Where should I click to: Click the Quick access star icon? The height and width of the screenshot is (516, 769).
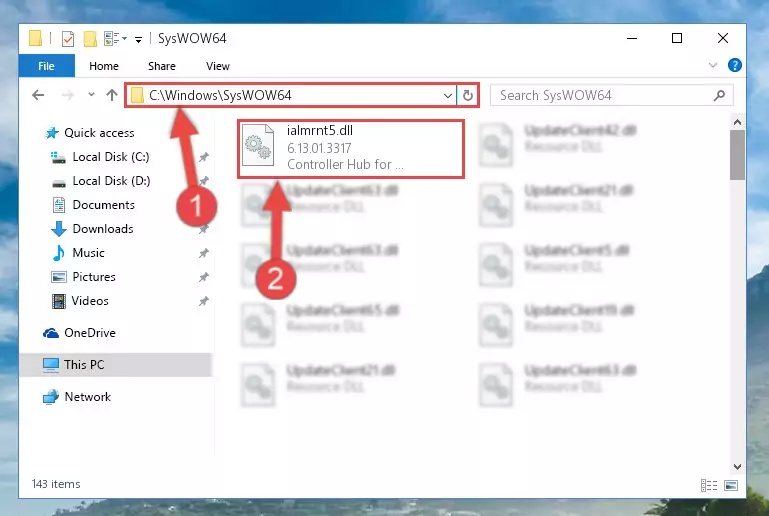click(51, 133)
